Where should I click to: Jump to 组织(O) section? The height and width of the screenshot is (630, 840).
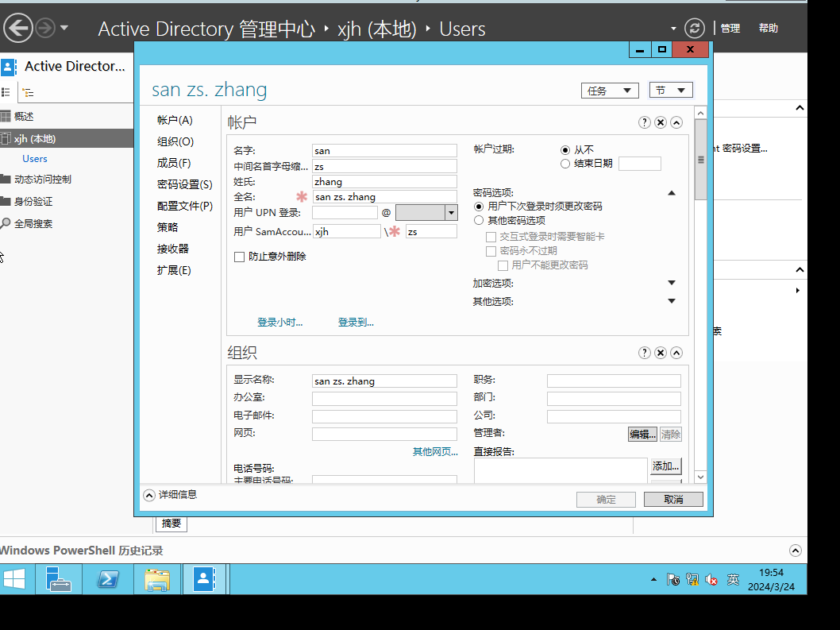click(175, 141)
